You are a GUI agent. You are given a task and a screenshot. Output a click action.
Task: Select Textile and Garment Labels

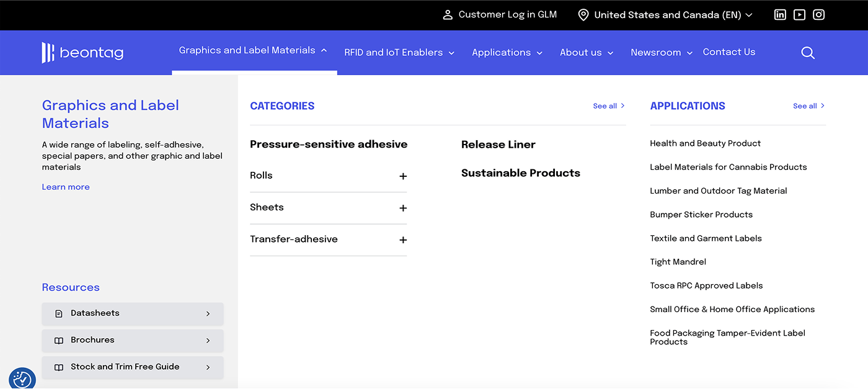pos(706,238)
